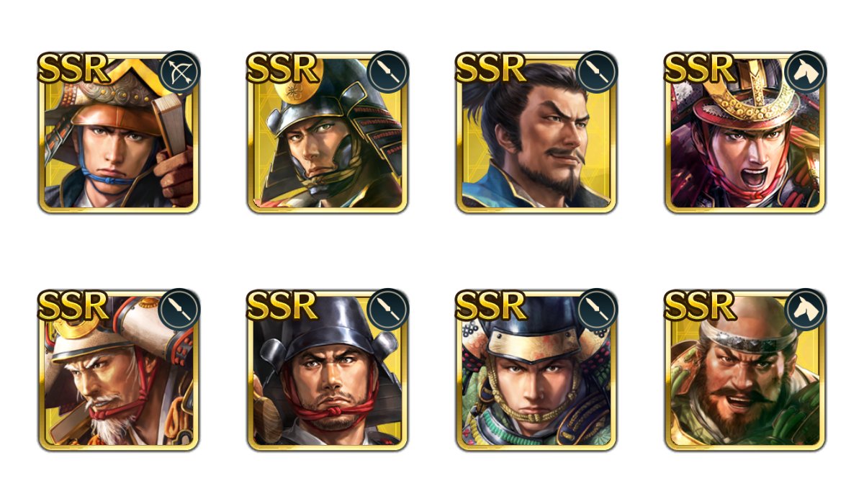Open the young samurai in green armor card

pyautogui.click(x=537, y=373)
